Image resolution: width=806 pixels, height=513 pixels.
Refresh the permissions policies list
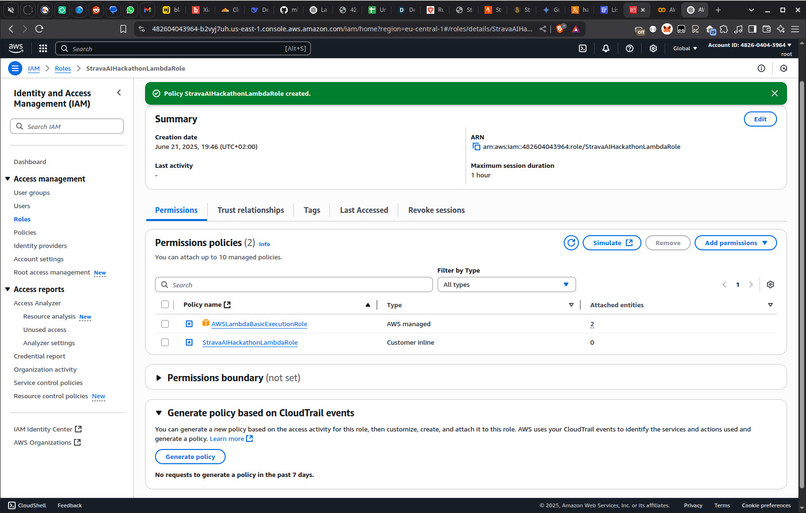click(x=571, y=243)
